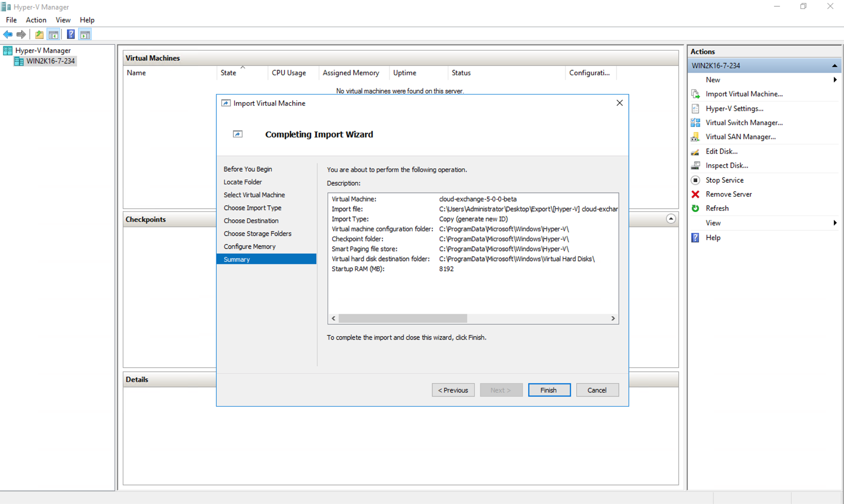Viewport: 844px width, 504px height.
Task: Click the Virtual Switch Manager action icon
Action: click(x=696, y=122)
